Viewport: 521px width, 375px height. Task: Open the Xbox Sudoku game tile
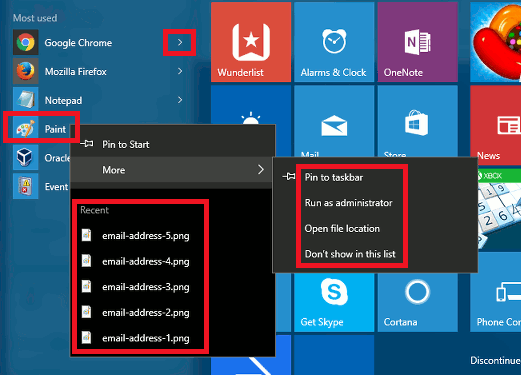[499, 208]
